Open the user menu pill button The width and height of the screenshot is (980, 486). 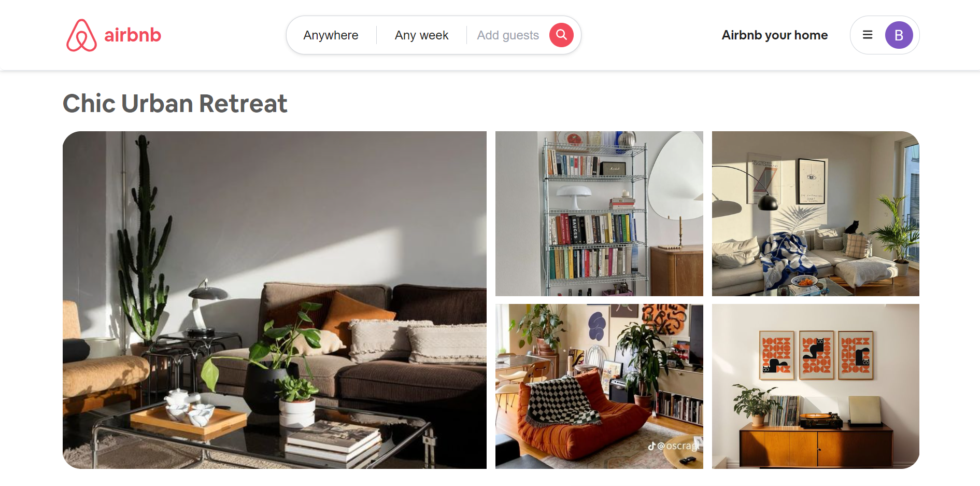(x=885, y=35)
